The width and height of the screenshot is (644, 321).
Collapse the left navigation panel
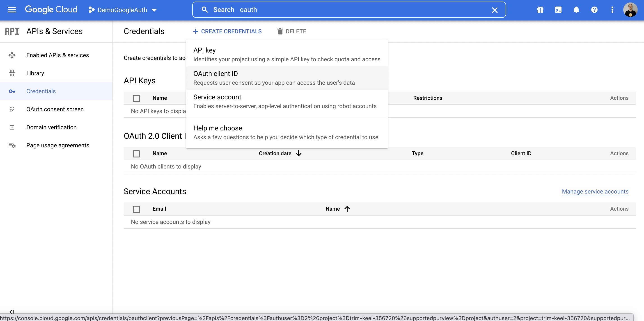[x=11, y=312]
